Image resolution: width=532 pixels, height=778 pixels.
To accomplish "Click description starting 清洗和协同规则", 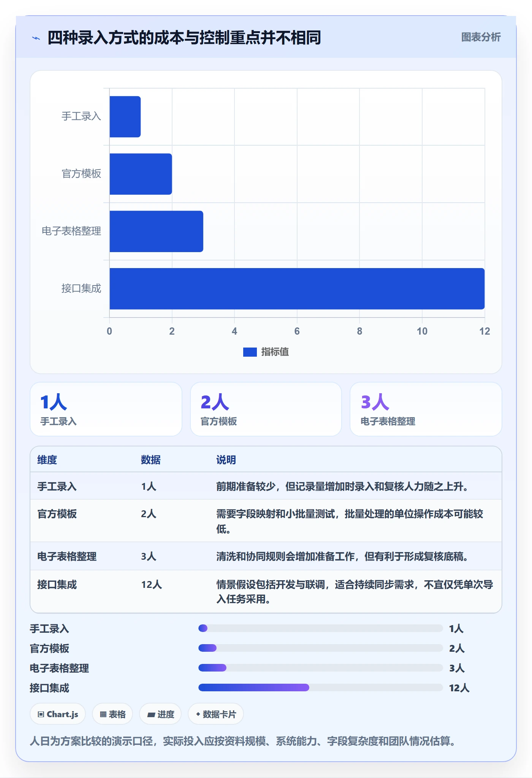I will [x=342, y=556].
